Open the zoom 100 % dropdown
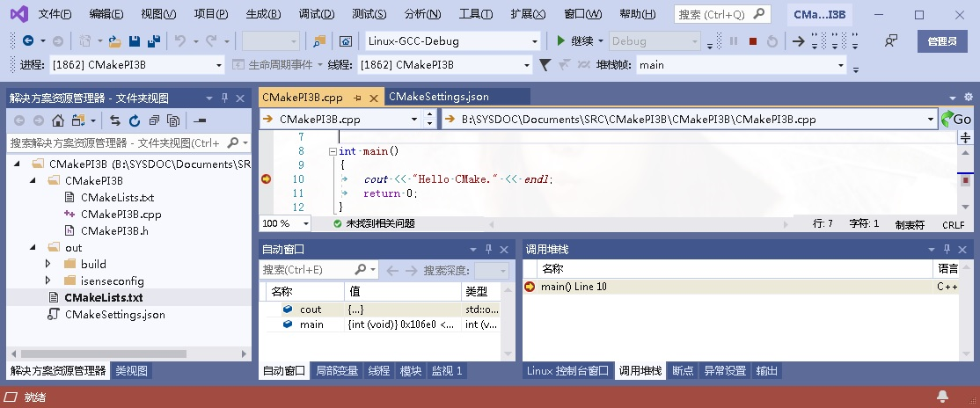 click(306, 223)
